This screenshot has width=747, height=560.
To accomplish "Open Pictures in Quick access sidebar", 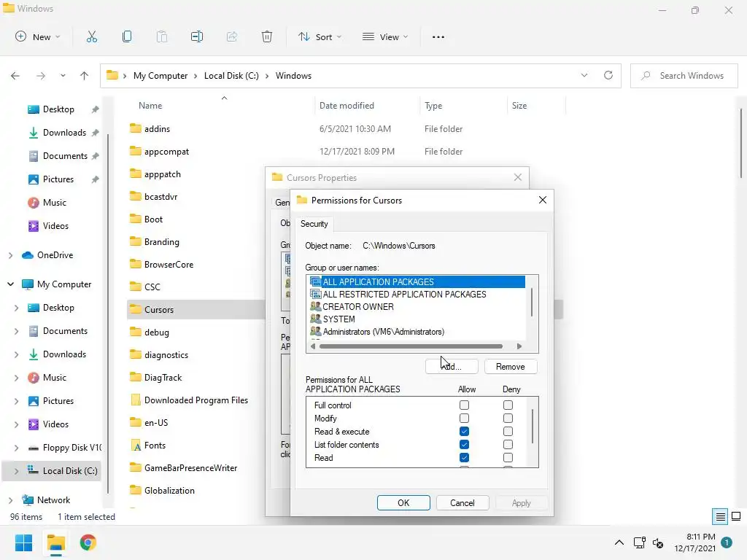I will pos(58,179).
